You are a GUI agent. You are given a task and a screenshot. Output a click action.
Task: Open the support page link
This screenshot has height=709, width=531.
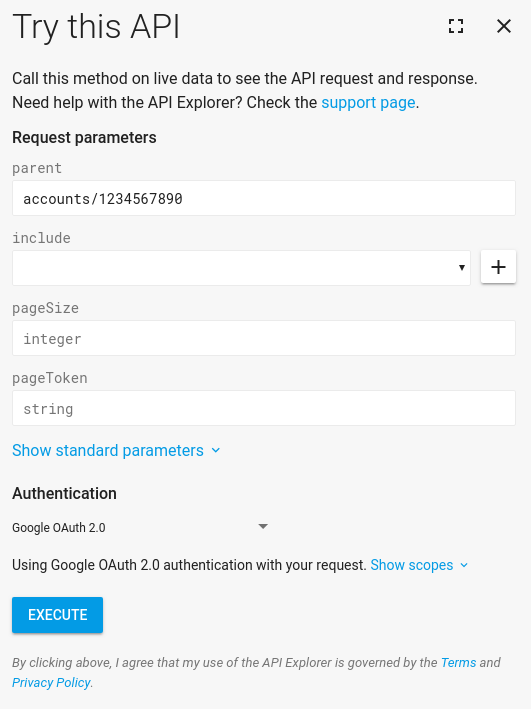pyautogui.click(x=368, y=103)
